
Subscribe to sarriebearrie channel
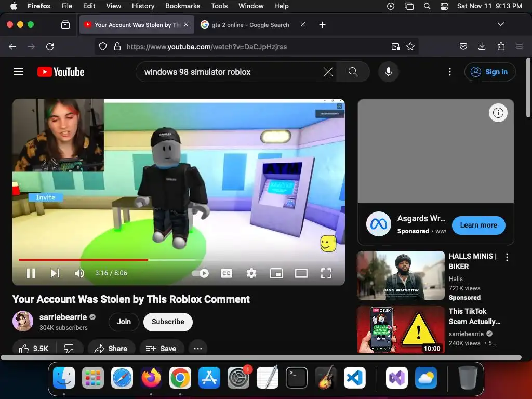168,322
